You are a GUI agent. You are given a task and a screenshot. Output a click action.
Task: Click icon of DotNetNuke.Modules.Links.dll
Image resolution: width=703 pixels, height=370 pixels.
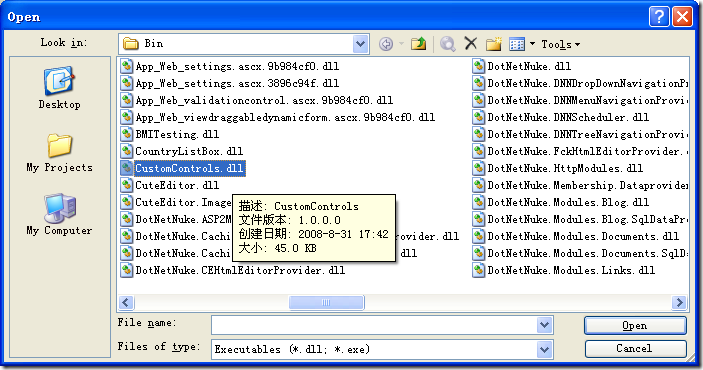point(479,270)
